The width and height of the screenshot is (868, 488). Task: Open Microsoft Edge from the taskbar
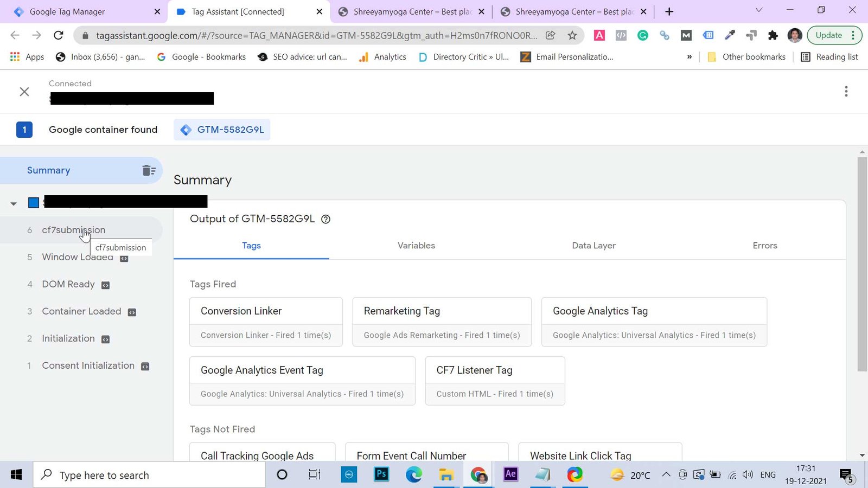pyautogui.click(x=414, y=475)
